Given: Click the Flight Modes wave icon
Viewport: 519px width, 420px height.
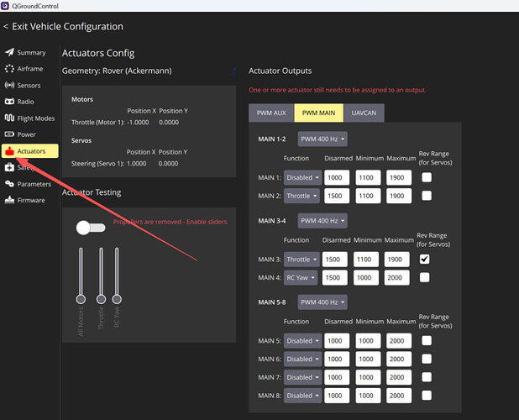Looking at the screenshot, I should click(9, 118).
